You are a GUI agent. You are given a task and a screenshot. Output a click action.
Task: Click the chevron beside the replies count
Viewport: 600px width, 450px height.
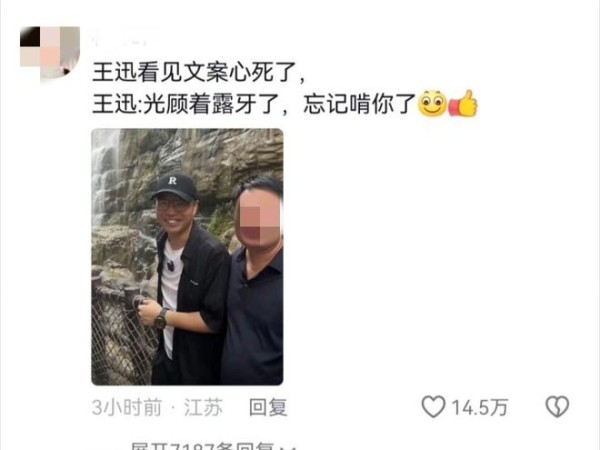point(289,447)
